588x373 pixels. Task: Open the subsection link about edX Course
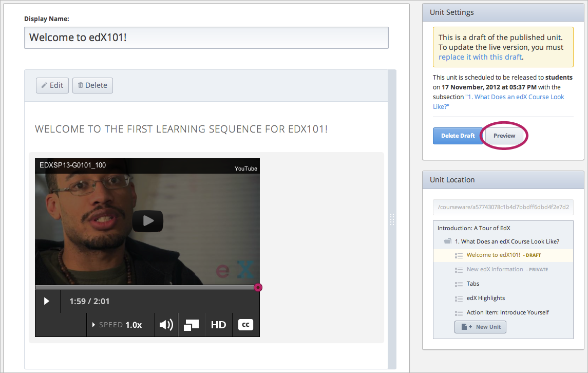click(x=514, y=97)
